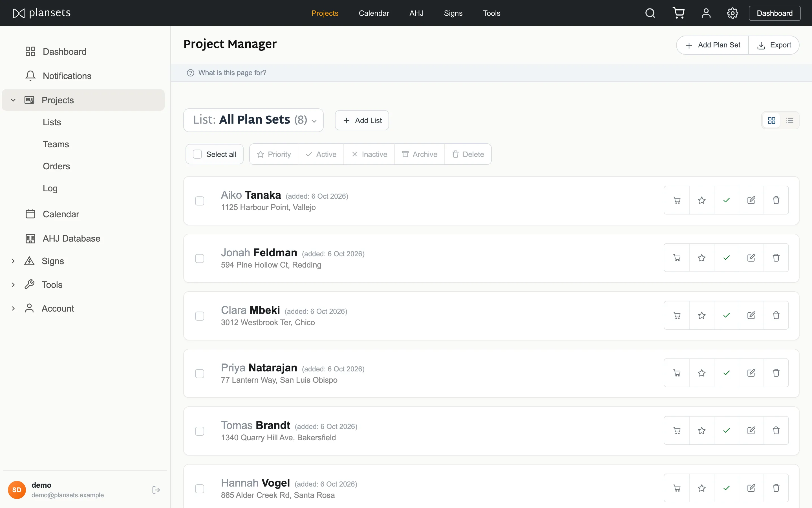Open the search icon in top bar

click(650, 13)
